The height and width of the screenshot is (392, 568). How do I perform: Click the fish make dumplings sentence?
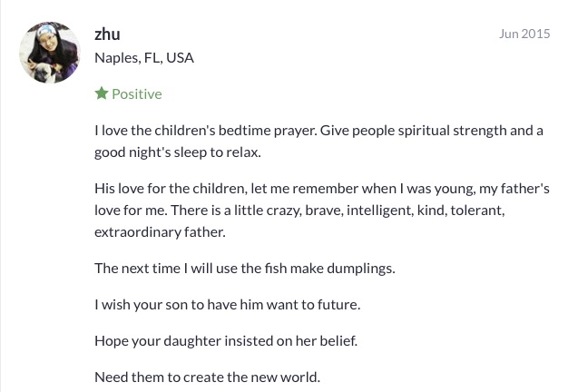click(245, 269)
